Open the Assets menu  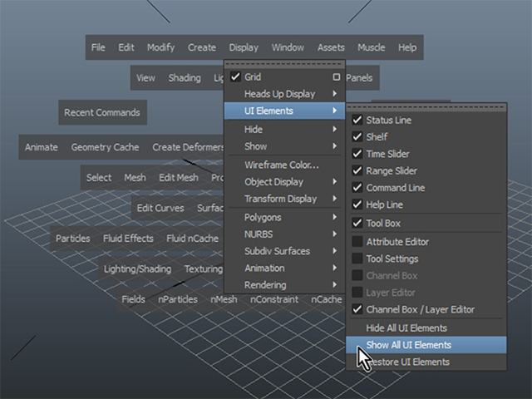tap(331, 47)
